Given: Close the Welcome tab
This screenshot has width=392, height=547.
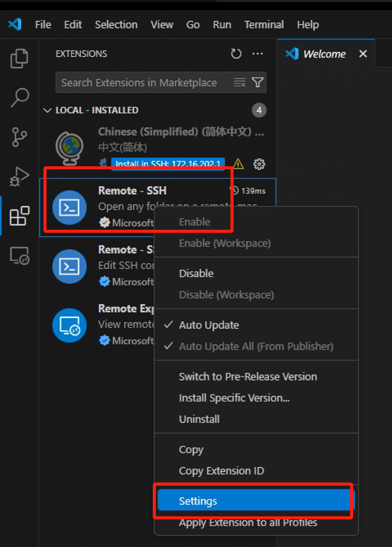Looking at the screenshot, I should click(363, 54).
